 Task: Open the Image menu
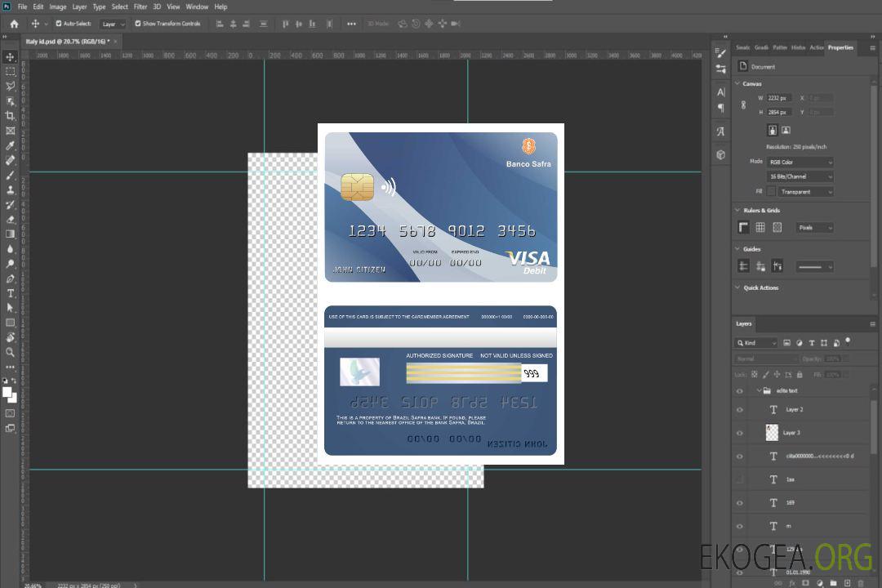(58, 7)
